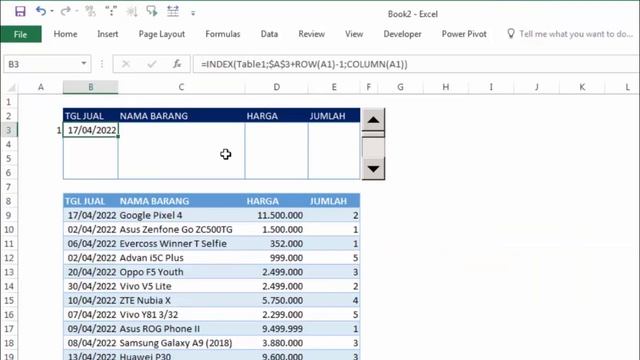The width and height of the screenshot is (640, 360).
Task: Switch to the View tab
Action: coord(354,34)
